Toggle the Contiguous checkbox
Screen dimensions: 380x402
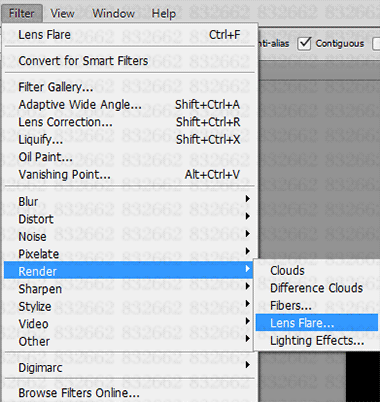[x=304, y=44]
